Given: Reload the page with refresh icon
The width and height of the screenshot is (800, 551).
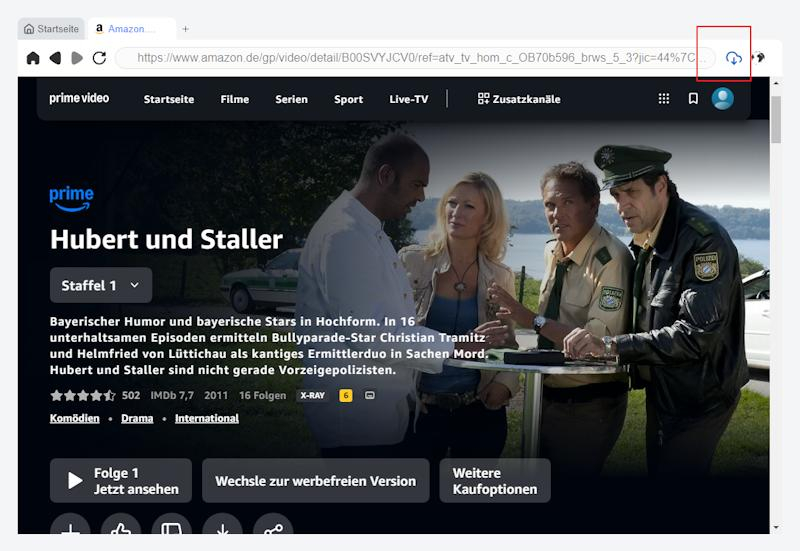Looking at the screenshot, I should [99, 58].
